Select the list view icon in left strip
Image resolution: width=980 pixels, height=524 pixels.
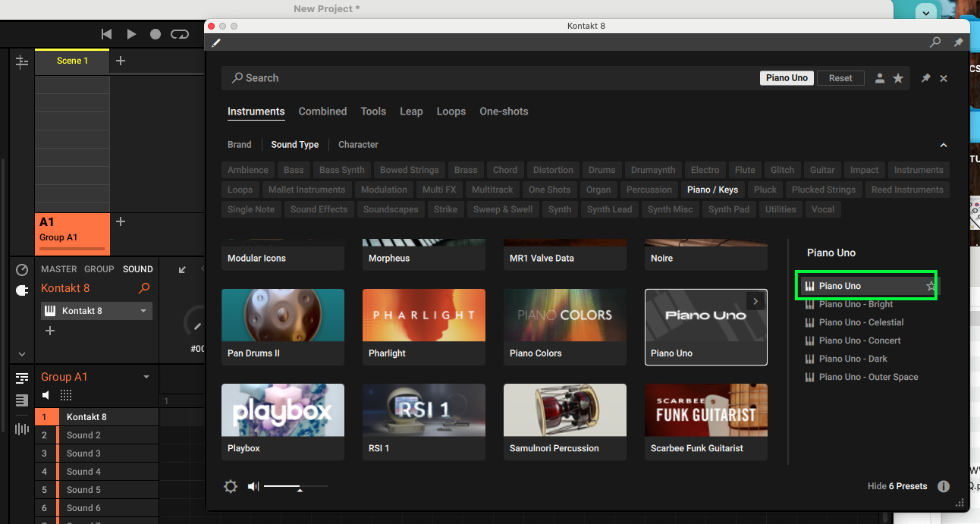tap(22, 400)
